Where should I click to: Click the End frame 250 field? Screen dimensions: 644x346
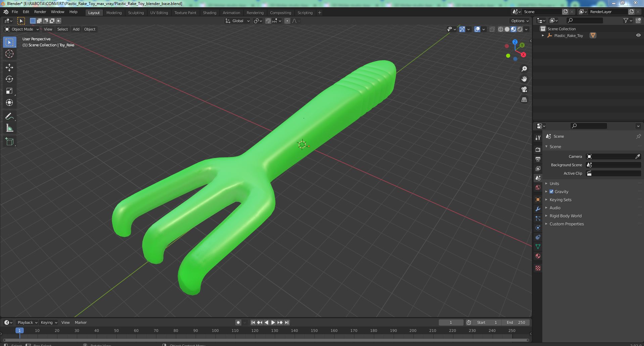(x=516, y=322)
